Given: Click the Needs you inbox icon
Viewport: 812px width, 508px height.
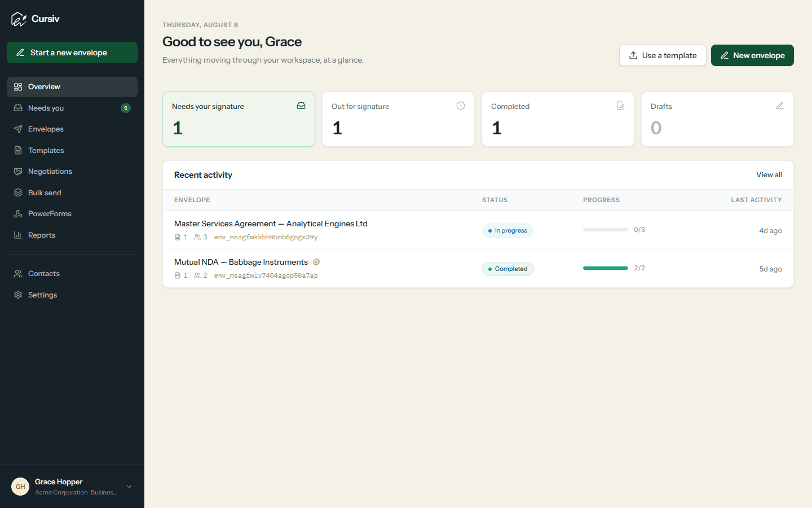Looking at the screenshot, I should tap(18, 108).
